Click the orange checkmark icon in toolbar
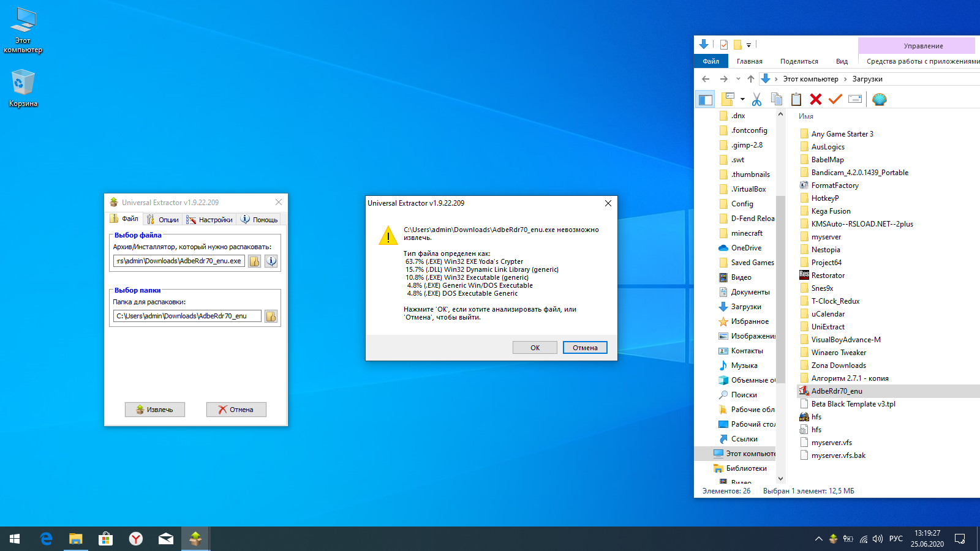The height and width of the screenshot is (551, 980). point(835,99)
